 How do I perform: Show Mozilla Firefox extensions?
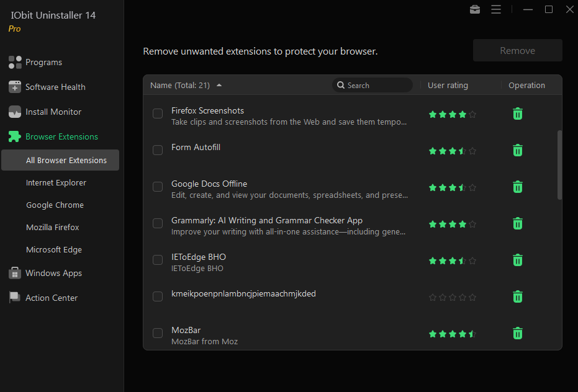(53, 227)
